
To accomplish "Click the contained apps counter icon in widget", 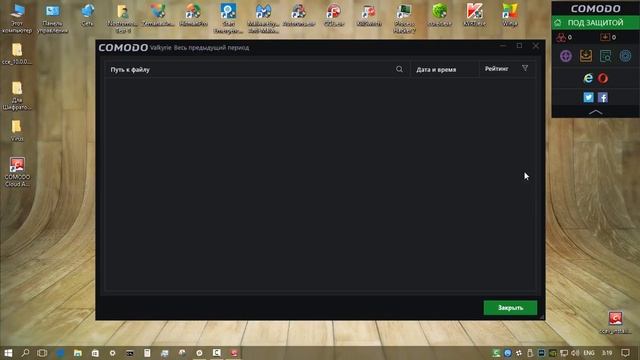I will 605,38.
